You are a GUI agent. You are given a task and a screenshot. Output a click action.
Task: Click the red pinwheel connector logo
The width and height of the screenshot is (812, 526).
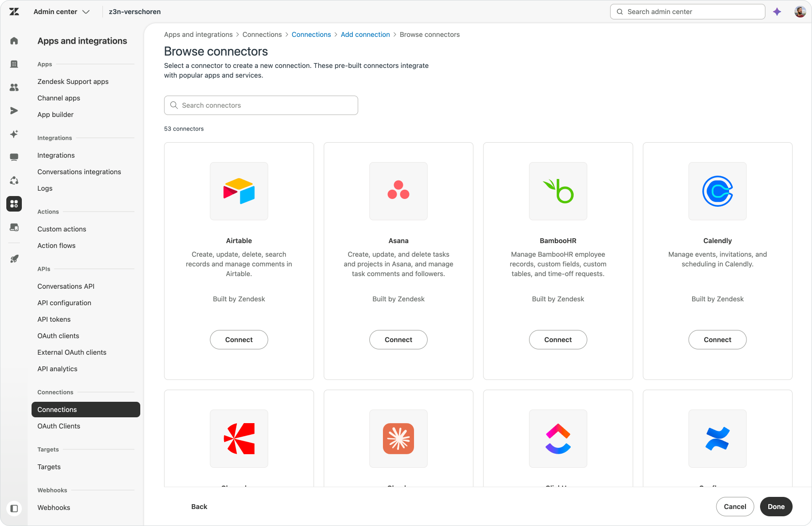[x=239, y=439]
